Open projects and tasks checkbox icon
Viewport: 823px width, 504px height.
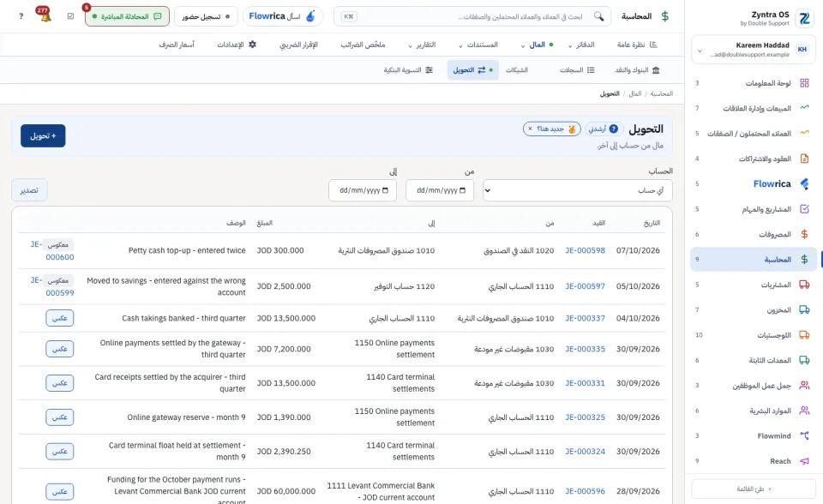click(804, 209)
